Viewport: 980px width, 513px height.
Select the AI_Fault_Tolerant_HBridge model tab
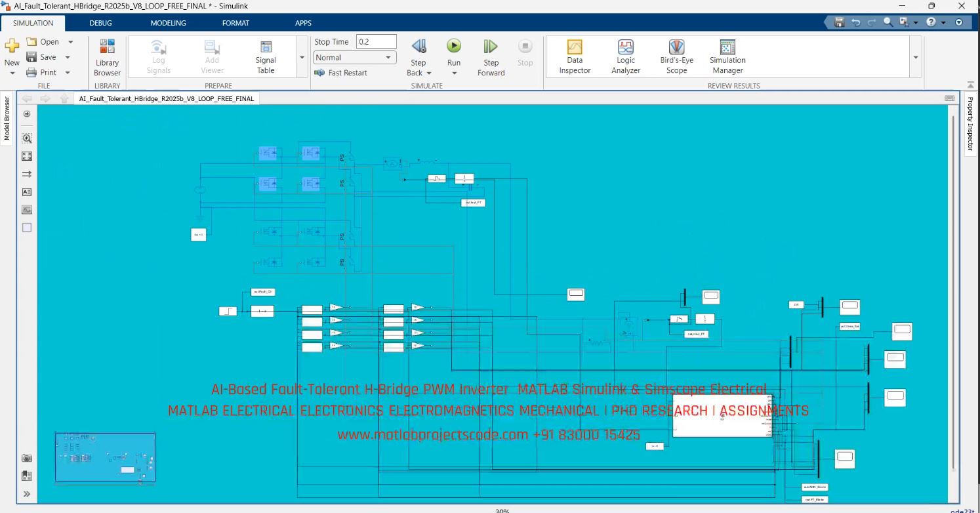pyautogui.click(x=167, y=98)
